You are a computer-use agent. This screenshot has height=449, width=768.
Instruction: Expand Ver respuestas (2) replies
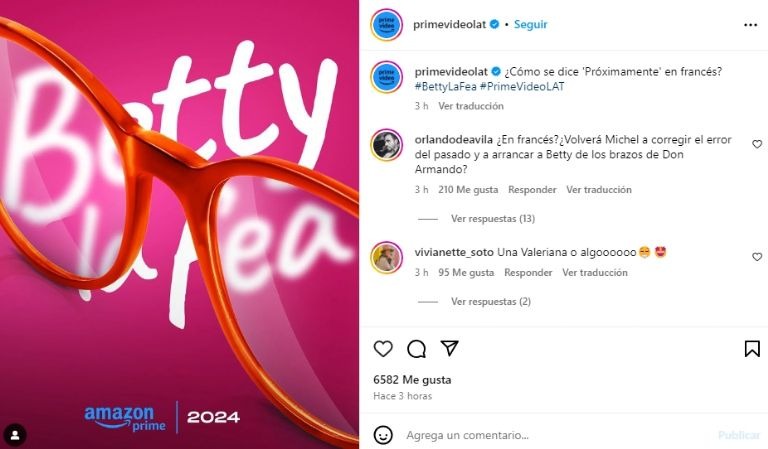click(x=491, y=302)
